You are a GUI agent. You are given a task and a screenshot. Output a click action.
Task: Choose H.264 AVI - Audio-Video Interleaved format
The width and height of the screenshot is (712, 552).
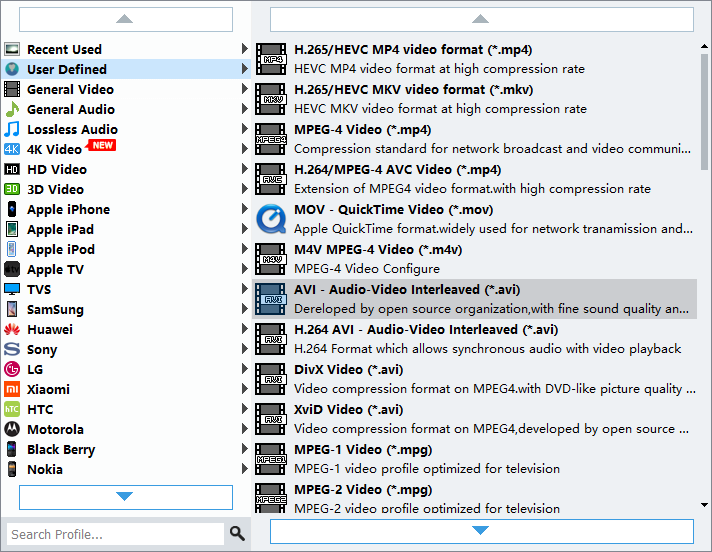475,339
